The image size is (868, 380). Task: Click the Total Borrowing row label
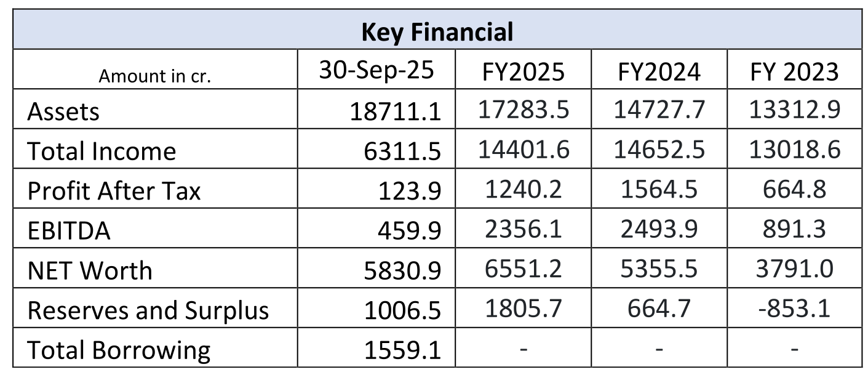(x=119, y=350)
